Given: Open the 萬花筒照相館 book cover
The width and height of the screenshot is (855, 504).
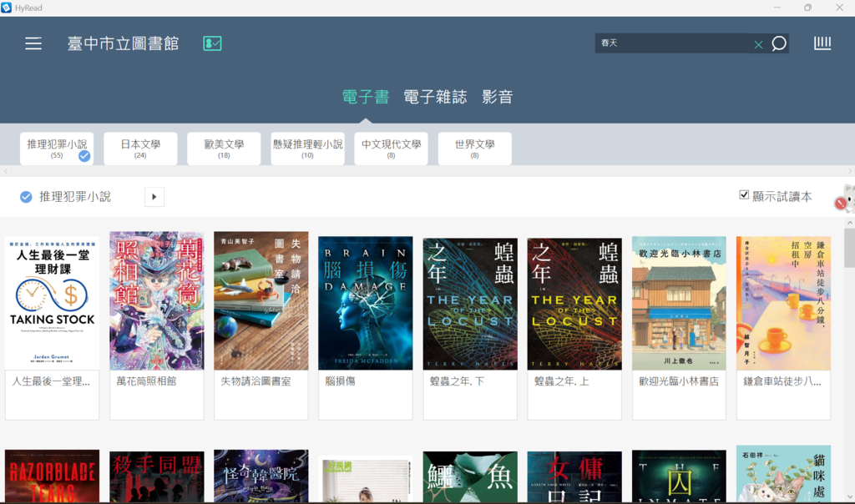Looking at the screenshot, I should pyautogui.click(x=156, y=300).
